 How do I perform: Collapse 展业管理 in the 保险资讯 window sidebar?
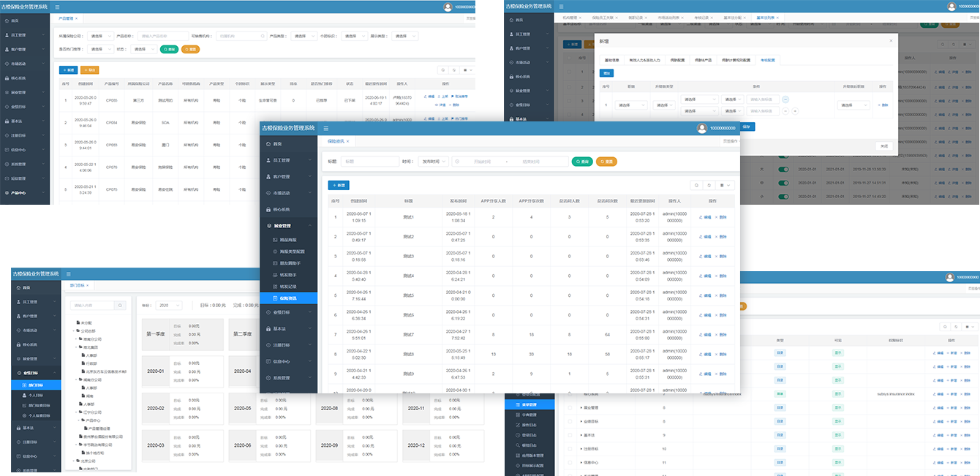click(x=289, y=226)
